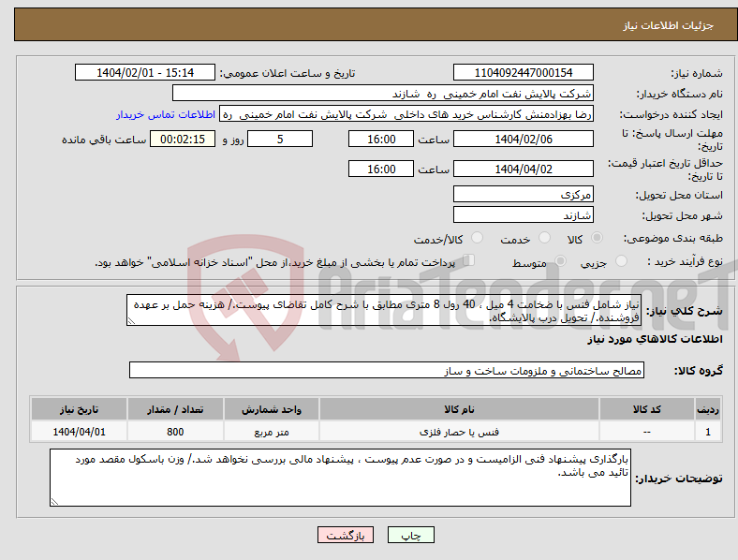738x560 pixels.
Task: Click response deadline time 16:00 field
Action: 381,139
